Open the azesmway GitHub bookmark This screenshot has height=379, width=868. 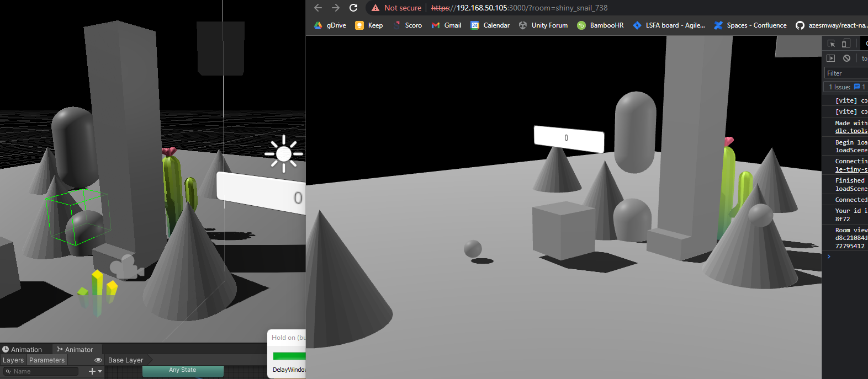(832, 25)
